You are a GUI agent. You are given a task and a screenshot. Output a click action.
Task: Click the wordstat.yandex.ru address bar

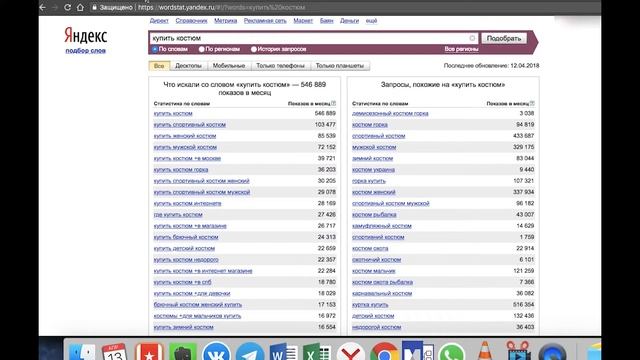point(222,7)
